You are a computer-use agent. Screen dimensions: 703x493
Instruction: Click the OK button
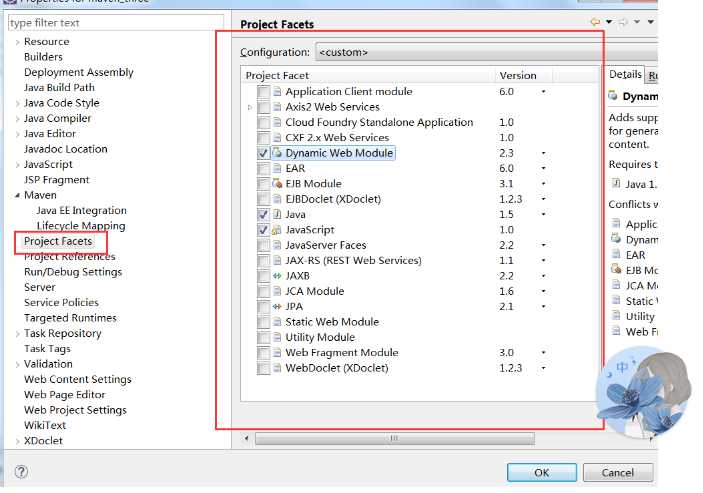[x=542, y=472]
